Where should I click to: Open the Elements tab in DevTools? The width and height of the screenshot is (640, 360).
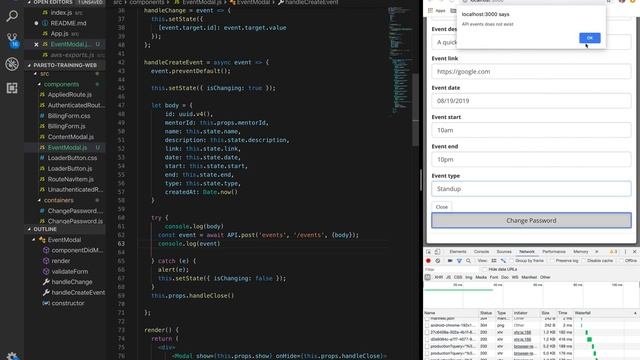point(458,252)
